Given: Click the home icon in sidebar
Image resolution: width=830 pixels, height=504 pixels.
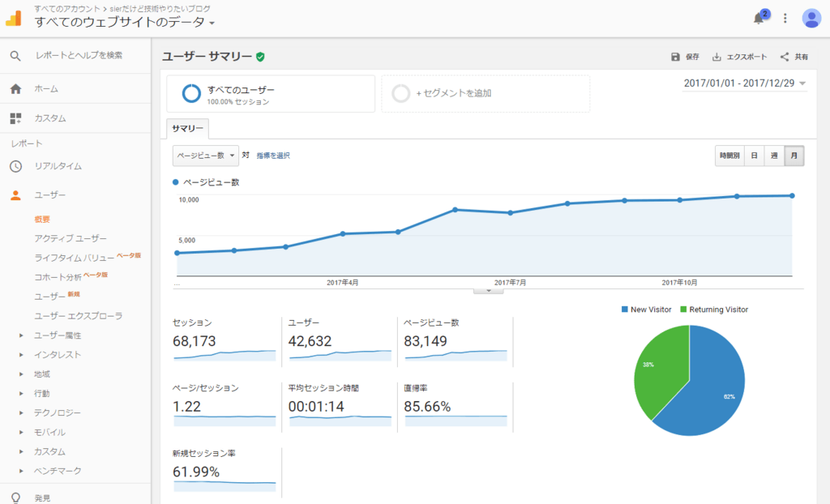Looking at the screenshot, I should (x=15, y=88).
